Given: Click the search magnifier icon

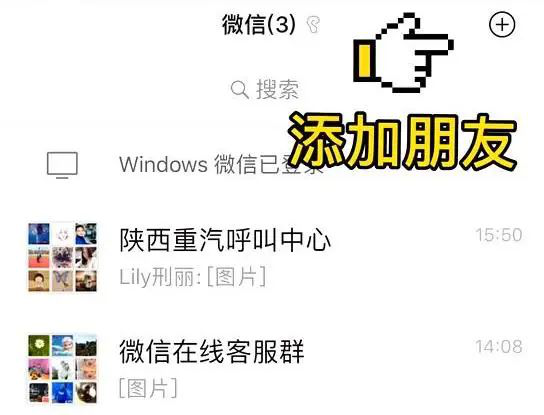Looking at the screenshot, I should 240,90.
